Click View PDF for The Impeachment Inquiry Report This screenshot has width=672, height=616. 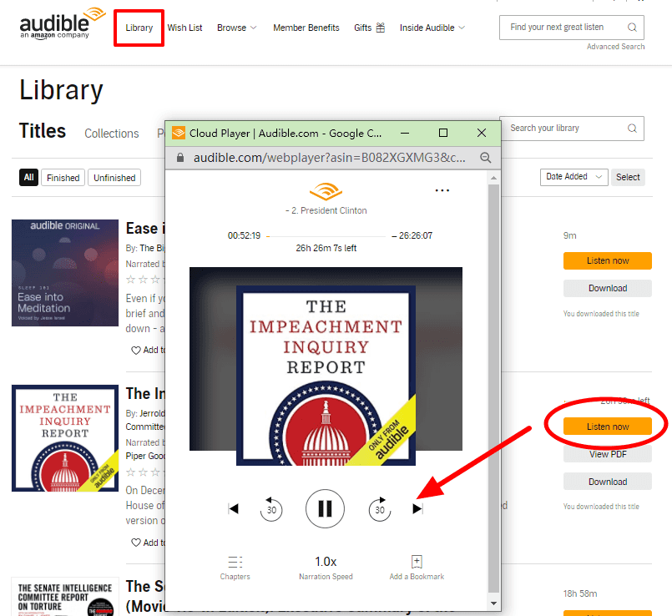pyautogui.click(x=607, y=454)
